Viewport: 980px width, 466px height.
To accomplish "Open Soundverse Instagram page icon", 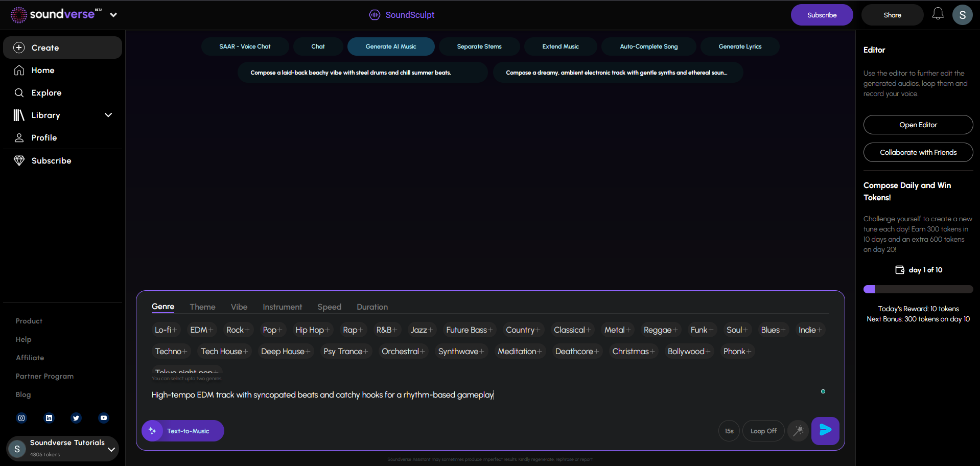I will (21, 418).
